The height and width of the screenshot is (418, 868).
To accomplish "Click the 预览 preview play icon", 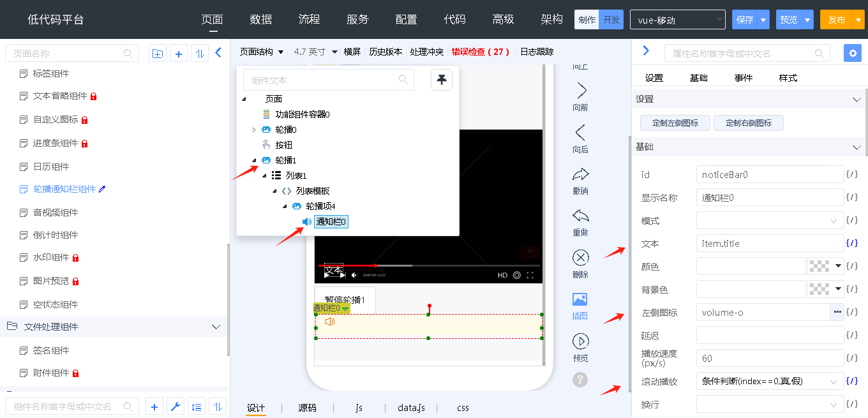I will [581, 341].
